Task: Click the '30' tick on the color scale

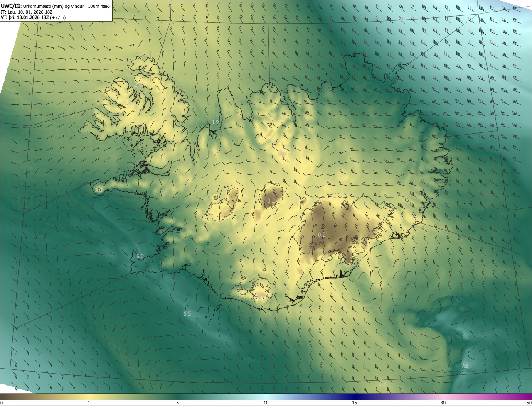Action: click(443, 403)
